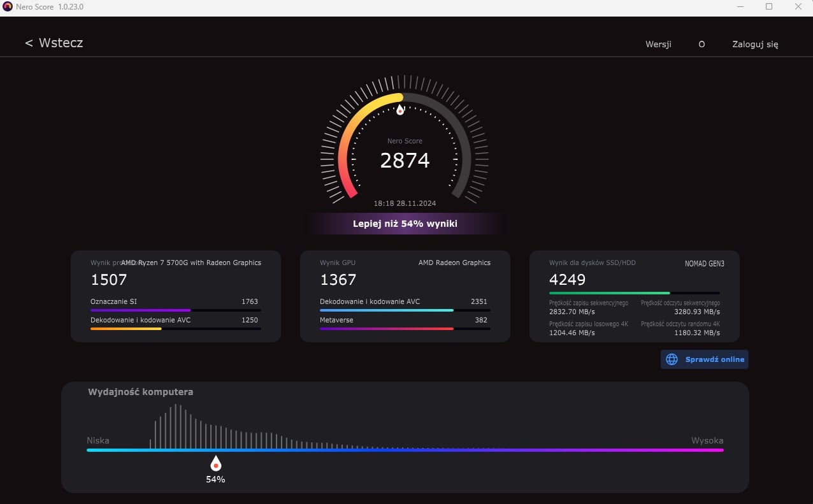
Task: Maximize the Nero Score window
Action: pyautogui.click(x=769, y=7)
